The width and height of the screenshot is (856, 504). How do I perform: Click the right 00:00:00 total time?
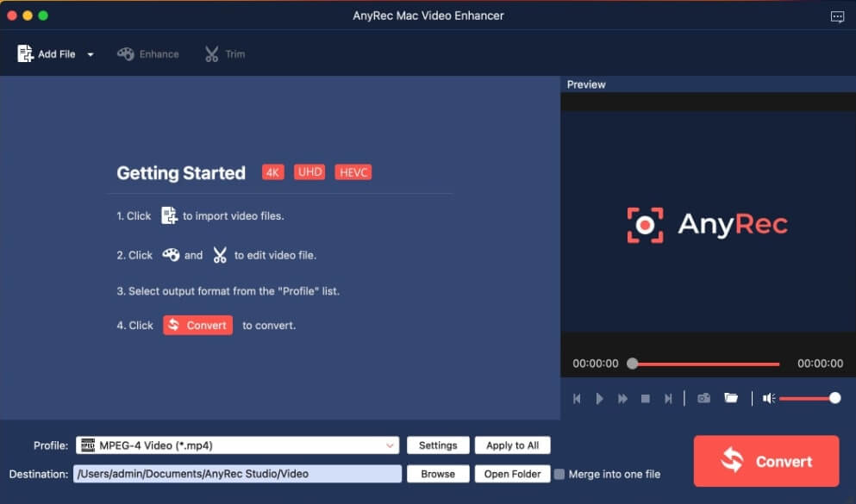(820, 364)
